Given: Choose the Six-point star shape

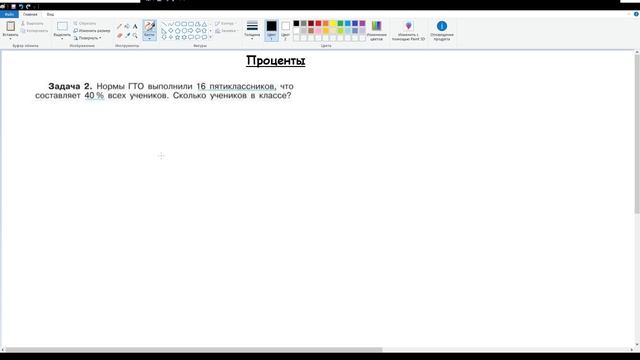Looking at the screenshot, I should click(184, 37).
